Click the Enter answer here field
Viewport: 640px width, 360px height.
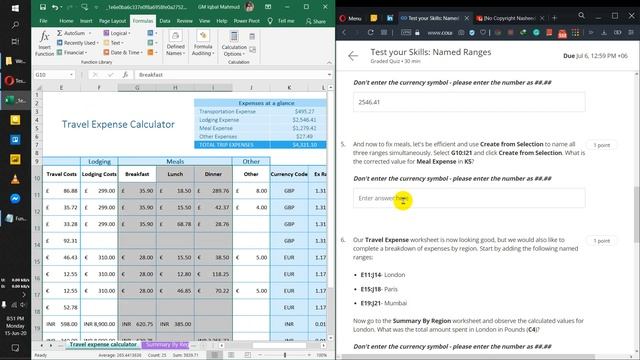(x=469, y=198)
